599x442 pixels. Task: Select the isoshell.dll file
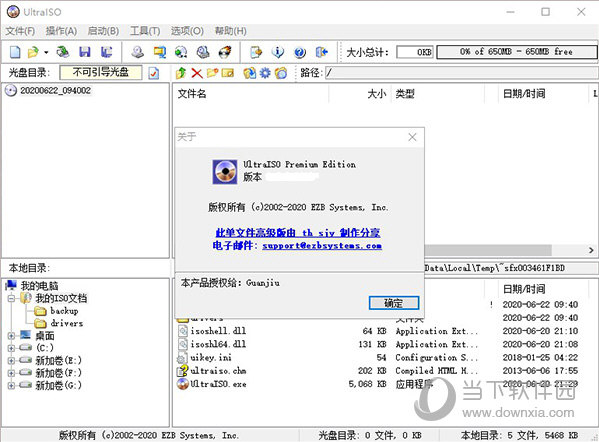[x=218, y=331]
